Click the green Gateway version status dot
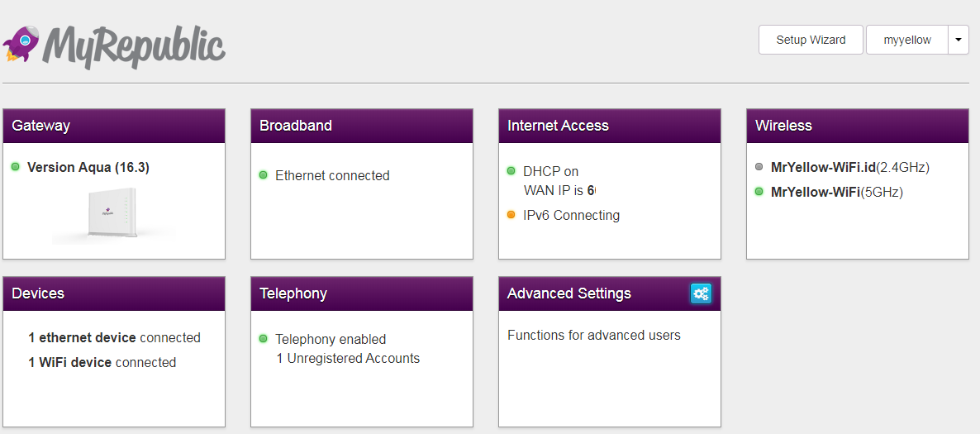980x434 pixels. point(16,167)
